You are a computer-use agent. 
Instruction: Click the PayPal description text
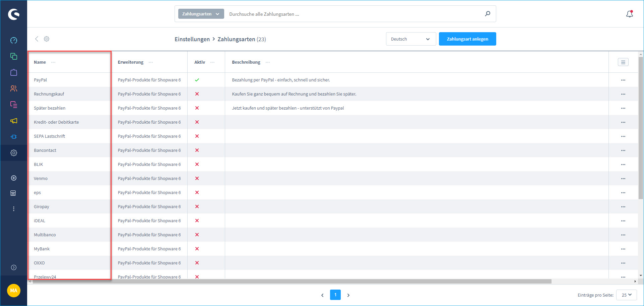[281, 80]
